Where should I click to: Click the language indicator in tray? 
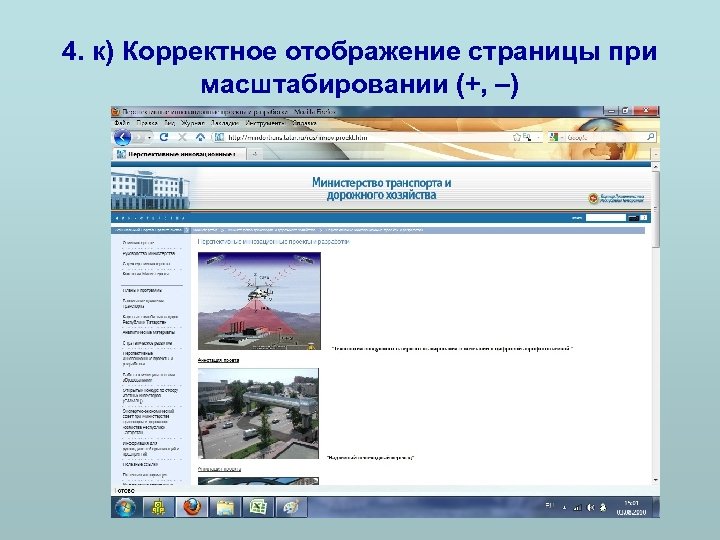550,506
